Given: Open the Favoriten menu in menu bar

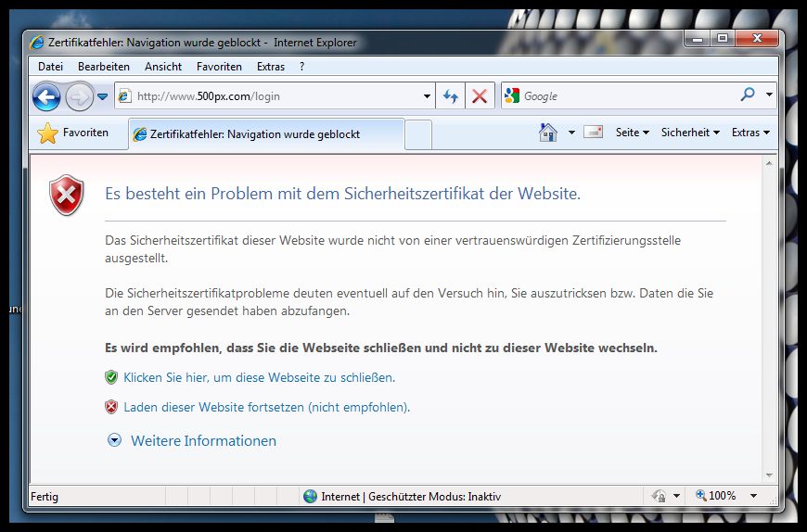Looking at the screenshot, I should (x=219, y=67).
